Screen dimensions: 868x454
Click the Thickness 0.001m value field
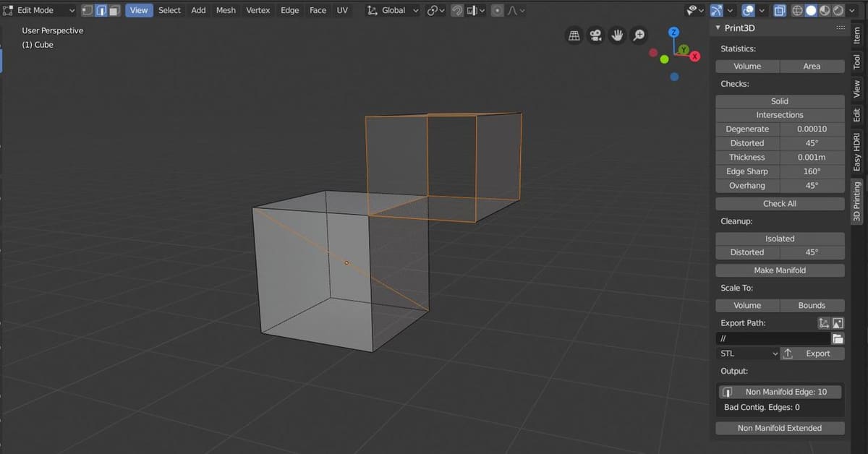(x=812, y=157)
